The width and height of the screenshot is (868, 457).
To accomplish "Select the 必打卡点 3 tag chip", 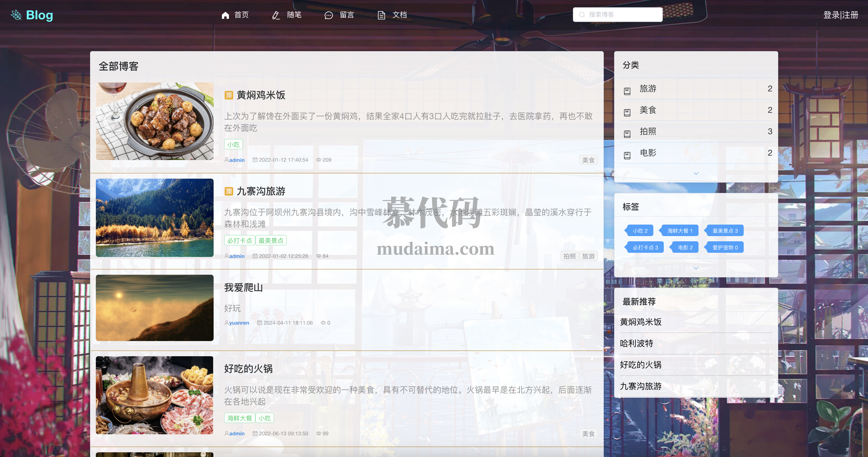I will [645, 247].
